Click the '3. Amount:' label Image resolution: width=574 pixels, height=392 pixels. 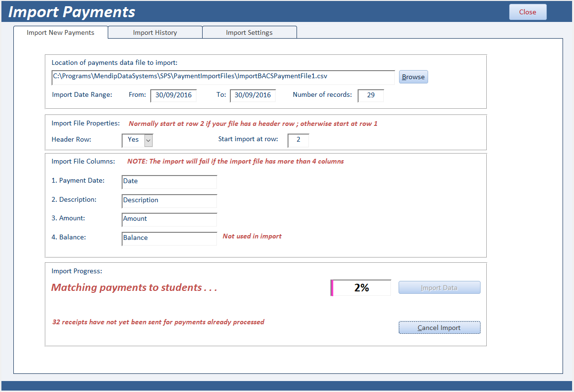pos(68,218)
